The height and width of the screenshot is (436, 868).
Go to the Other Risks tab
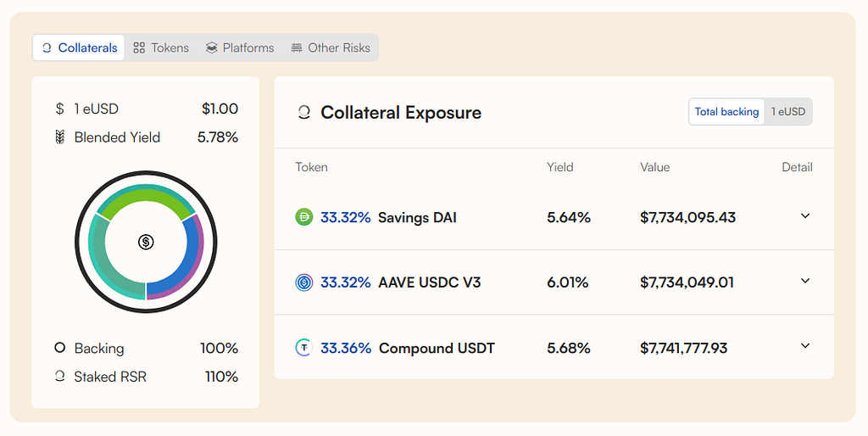(x=331, y=48)
